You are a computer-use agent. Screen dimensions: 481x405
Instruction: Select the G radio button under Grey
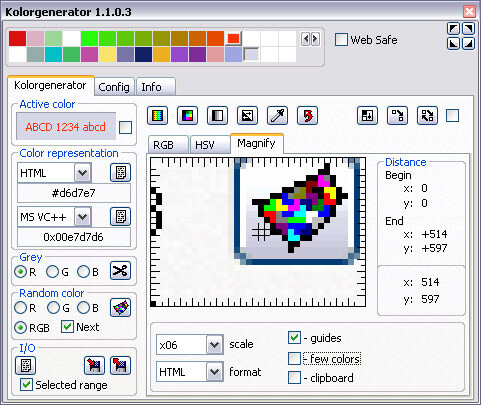[x=52, y=272]
